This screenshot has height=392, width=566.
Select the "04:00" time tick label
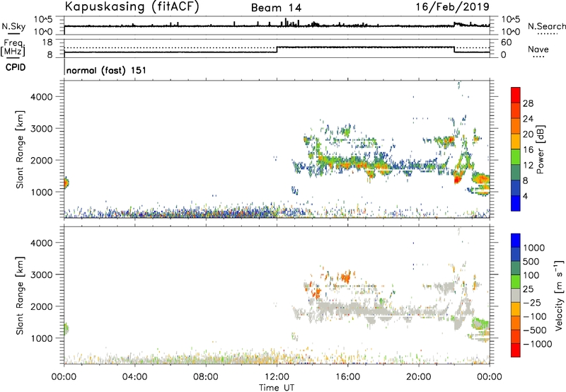point(134,377)
